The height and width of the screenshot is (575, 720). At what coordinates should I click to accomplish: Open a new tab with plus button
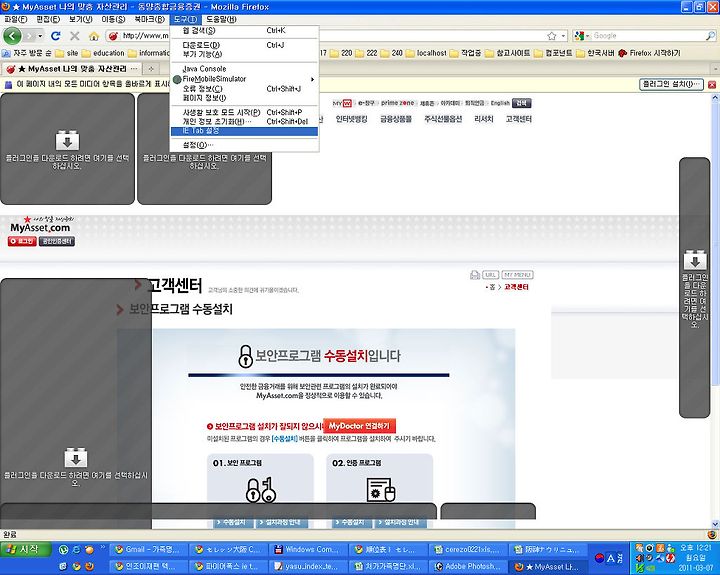pos(151,69)
